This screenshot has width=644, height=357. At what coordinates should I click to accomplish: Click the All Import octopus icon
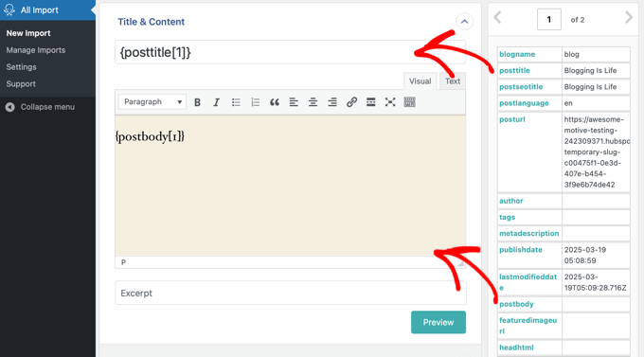(9, 9)
